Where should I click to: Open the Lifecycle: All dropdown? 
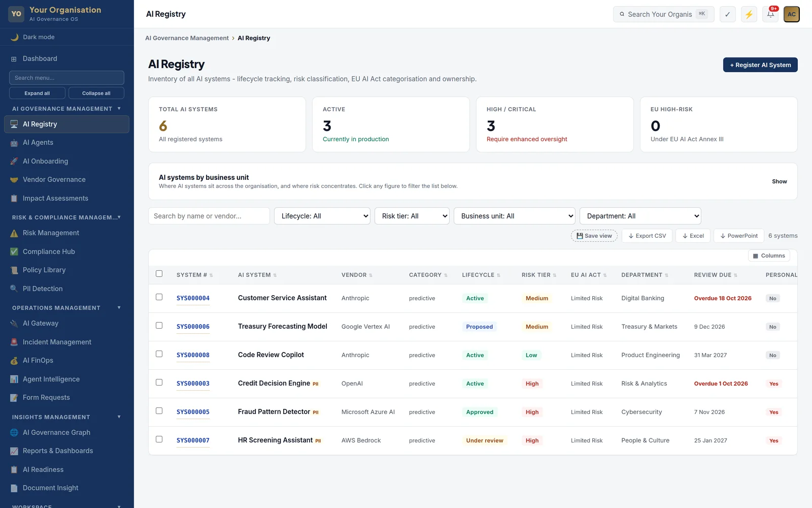pyautogui.click(x=322, y=216)
